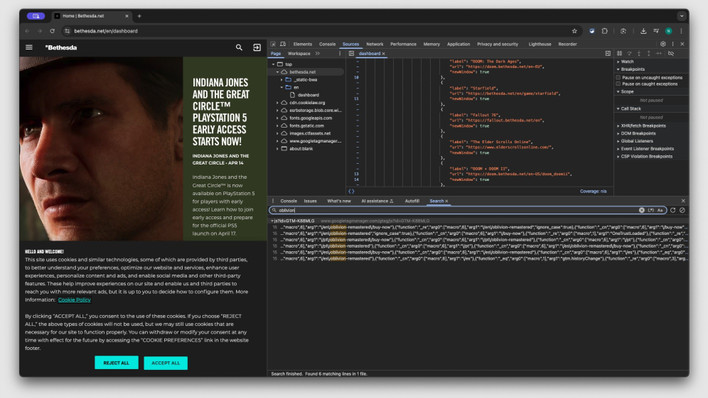Click the REJECT ALL cookies button

tap(116, 363)
